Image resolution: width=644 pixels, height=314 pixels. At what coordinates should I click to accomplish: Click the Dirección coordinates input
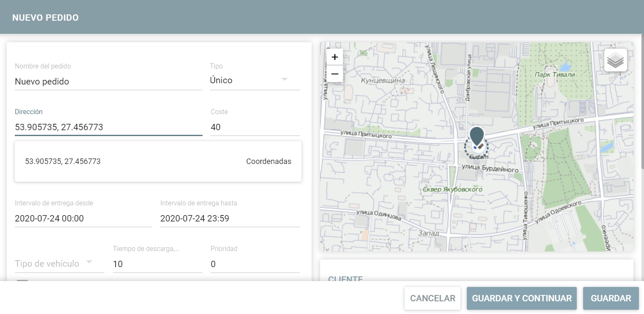[108, 127]
